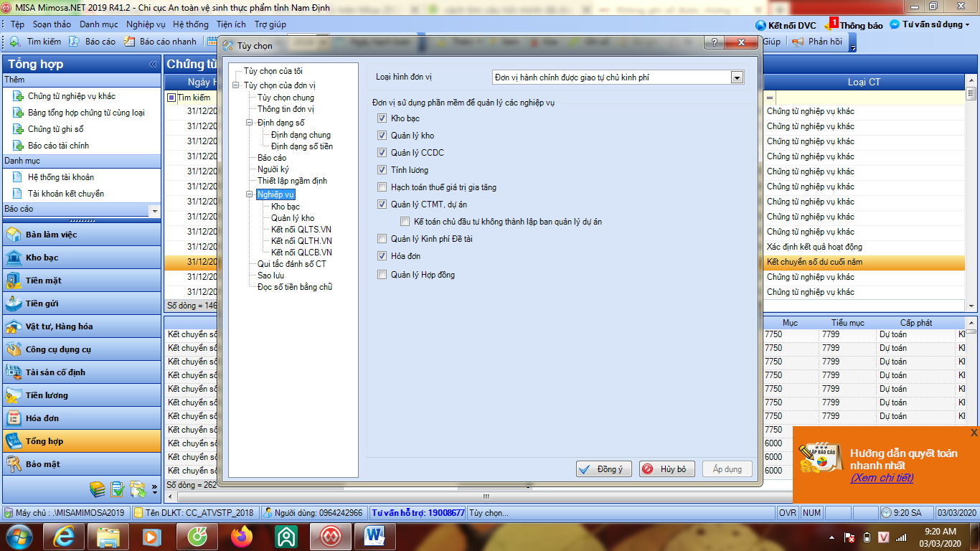This screenshot has width=980, height=551.
Task: Check the Quản lý Hợp đồng option
Action: [x=382, y=275]
